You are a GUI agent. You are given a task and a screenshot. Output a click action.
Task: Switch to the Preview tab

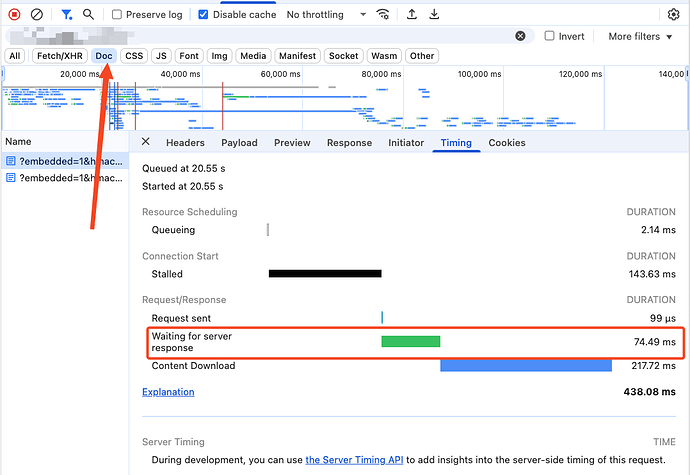[292, 143]
